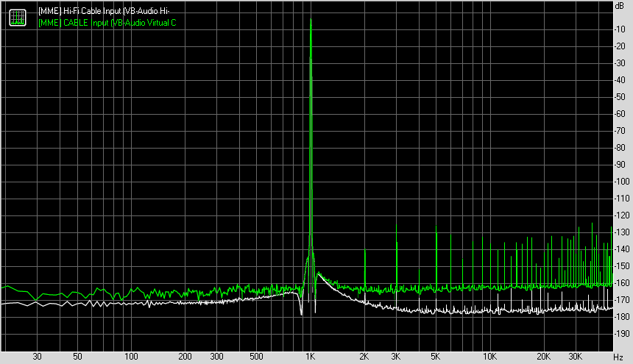The height and width of the screenshot is (364, 633).
Task: Click the -130 dB axis label
Action: tap(621, 232)
